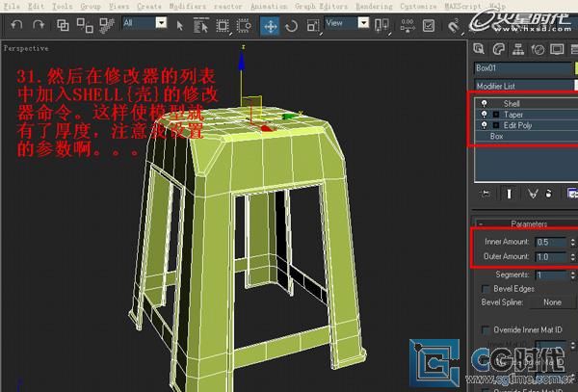578x392 pixels.
Task: Click the blue Z-axis gizmo arrow
Action: click(242, 61)
